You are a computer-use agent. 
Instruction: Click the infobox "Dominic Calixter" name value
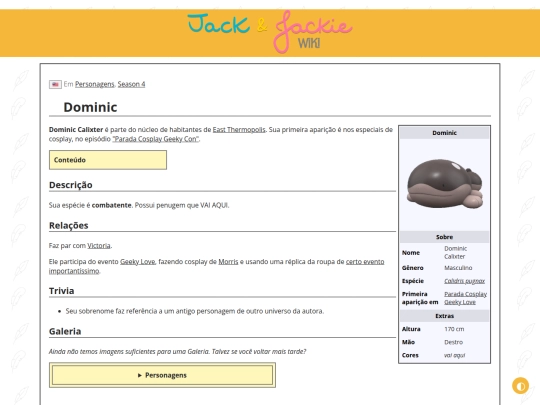pyautogui.click(x=455, y=252)
